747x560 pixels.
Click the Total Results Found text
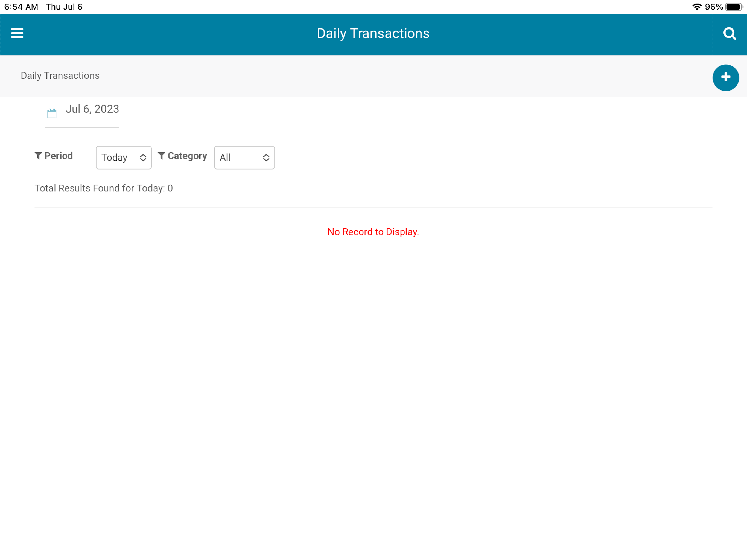point(104,188)
